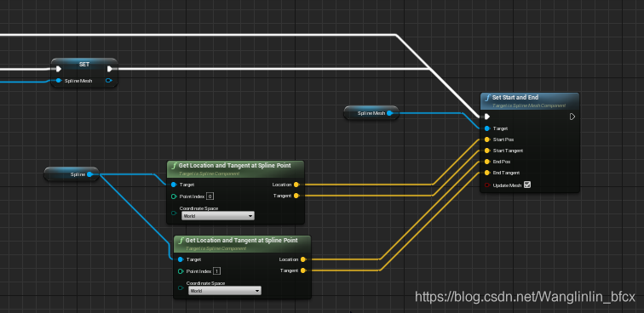Click Target pin on Point Index 0 node
The height and width of the screenshot is (313, 644).
pos(174,185)
